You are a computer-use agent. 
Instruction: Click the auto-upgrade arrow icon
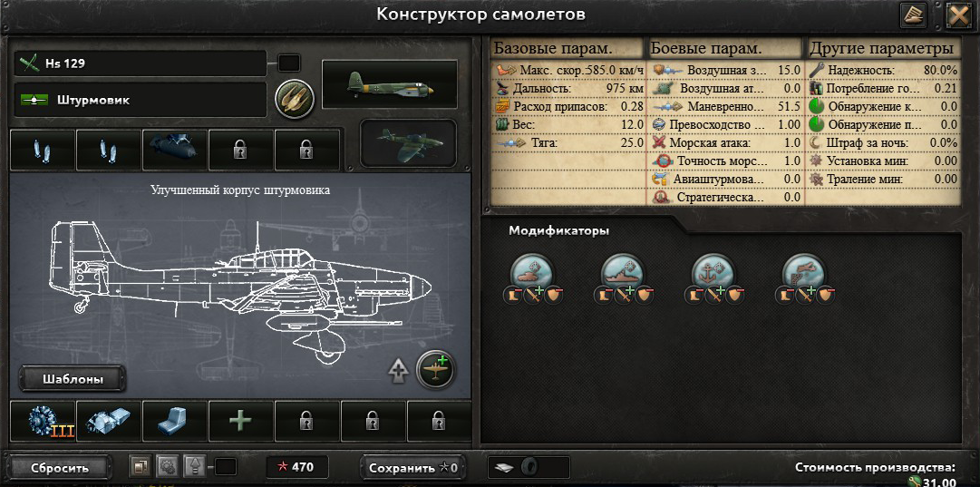point(398,370)
